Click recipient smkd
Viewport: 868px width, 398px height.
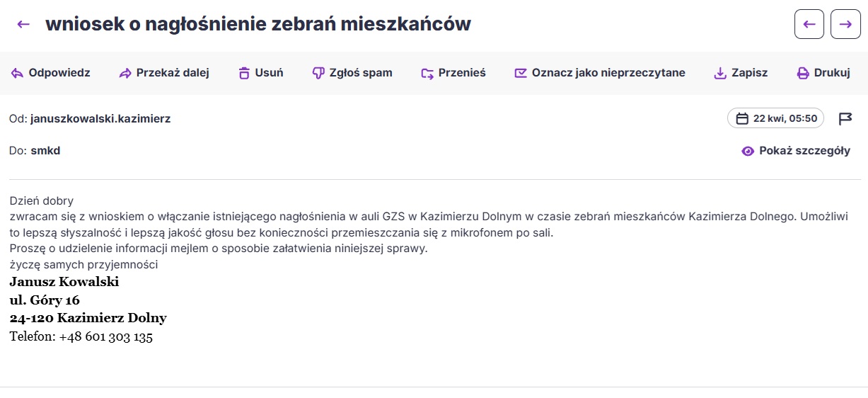45,151
